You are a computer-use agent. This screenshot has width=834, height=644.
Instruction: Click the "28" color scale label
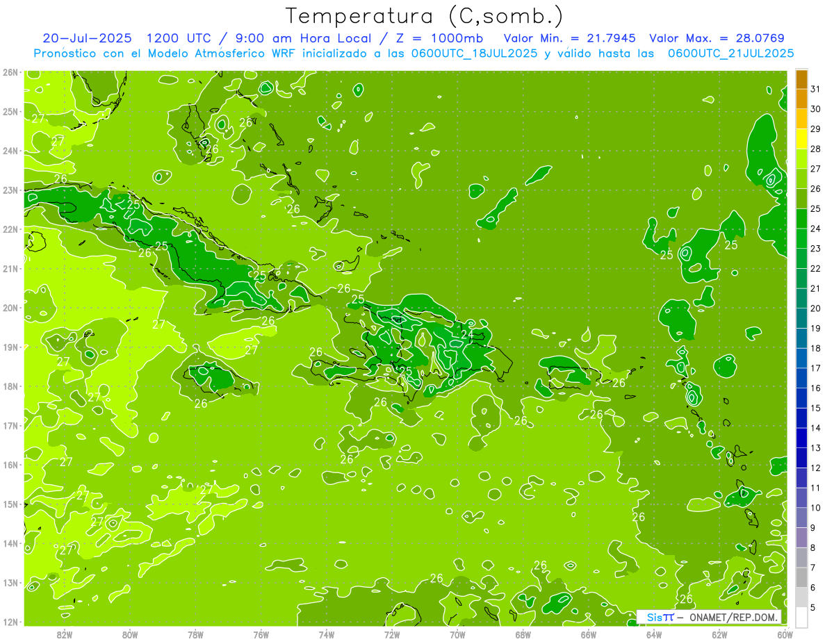coord(816,149)
